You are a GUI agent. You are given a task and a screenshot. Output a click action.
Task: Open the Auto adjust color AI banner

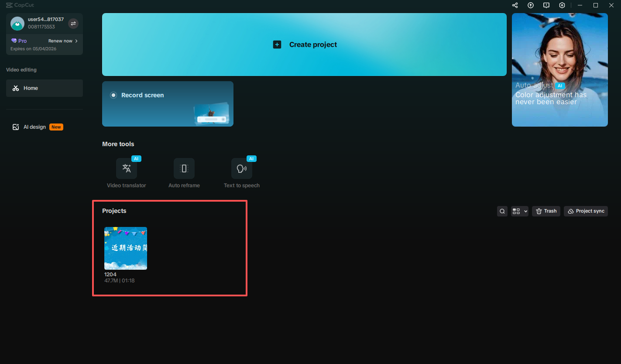pyautogui.click(x=559, y=69)
